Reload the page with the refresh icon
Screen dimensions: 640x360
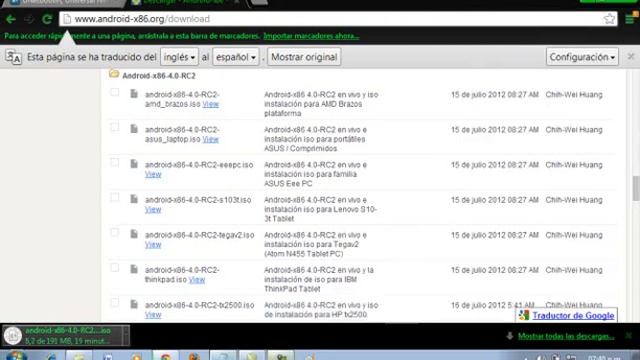point(47,19)
